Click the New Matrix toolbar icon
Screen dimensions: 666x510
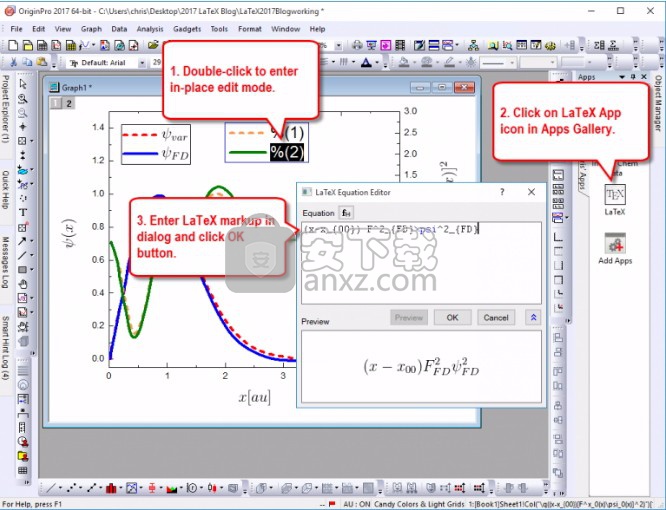71,45
